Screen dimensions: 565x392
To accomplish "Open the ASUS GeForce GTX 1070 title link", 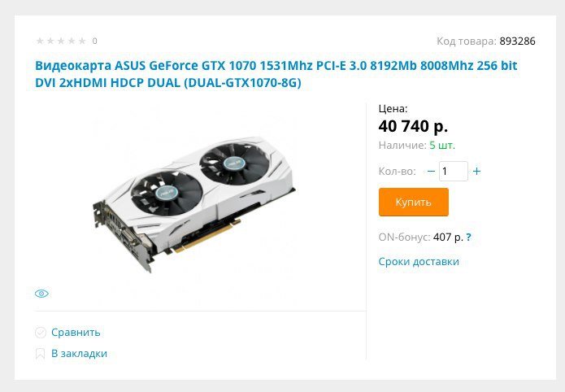I will 276,74.
